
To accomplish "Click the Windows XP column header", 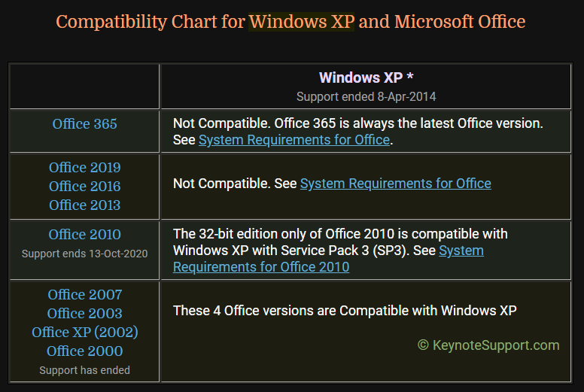I will pyautogui.click(x=366, y=77).
